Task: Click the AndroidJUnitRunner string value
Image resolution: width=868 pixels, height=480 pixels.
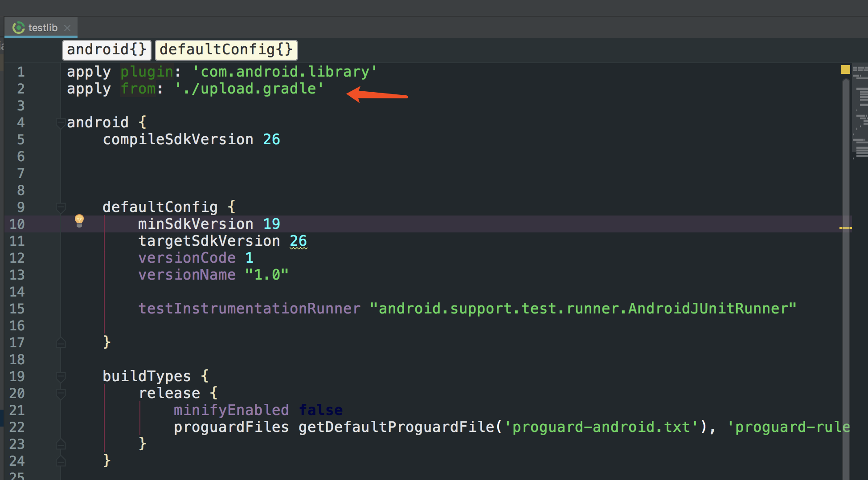Action: click(583, 309)
